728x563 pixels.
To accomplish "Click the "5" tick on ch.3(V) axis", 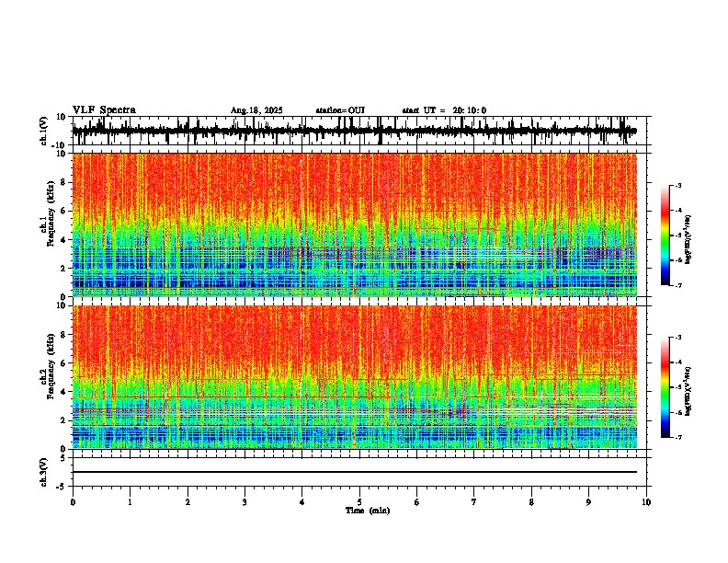I will click(x=64, y=458).
